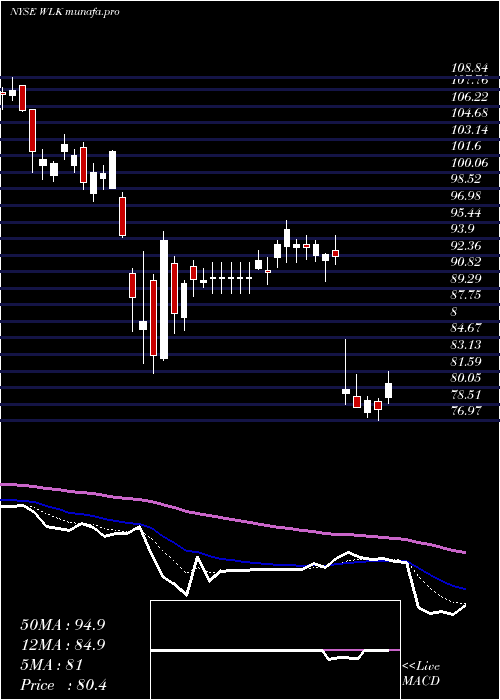This screenshot has height=700, width=500.
Task: Select the 76.97 price axis label
Action: [x=466, y=411]
